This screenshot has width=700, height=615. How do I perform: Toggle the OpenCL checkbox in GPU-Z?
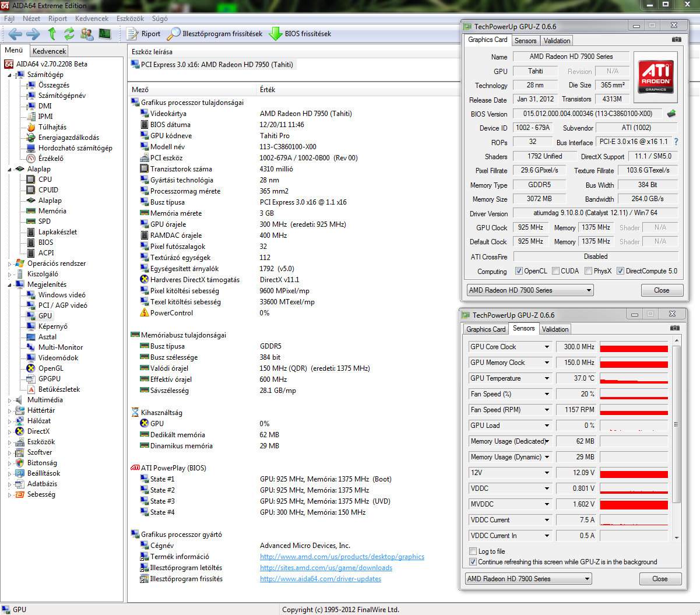click(x=519, y=271)
